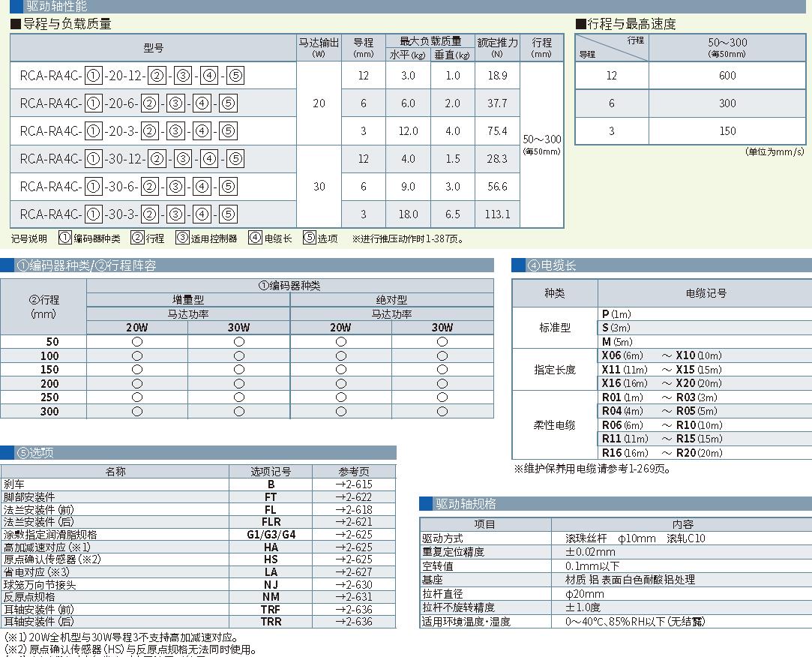Click stroke 150 row label
This screenshot has height=657, width=812.
(49, 370)
